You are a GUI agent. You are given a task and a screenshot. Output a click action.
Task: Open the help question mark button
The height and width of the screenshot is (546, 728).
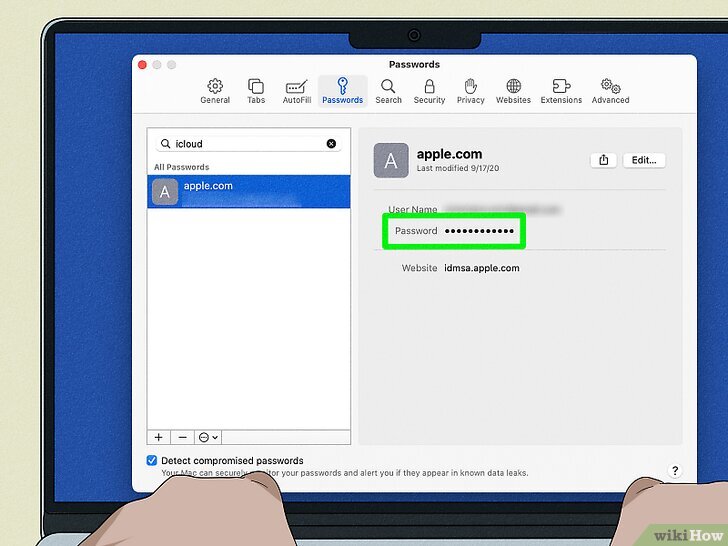pyautogui.click(x=675, y=470)
